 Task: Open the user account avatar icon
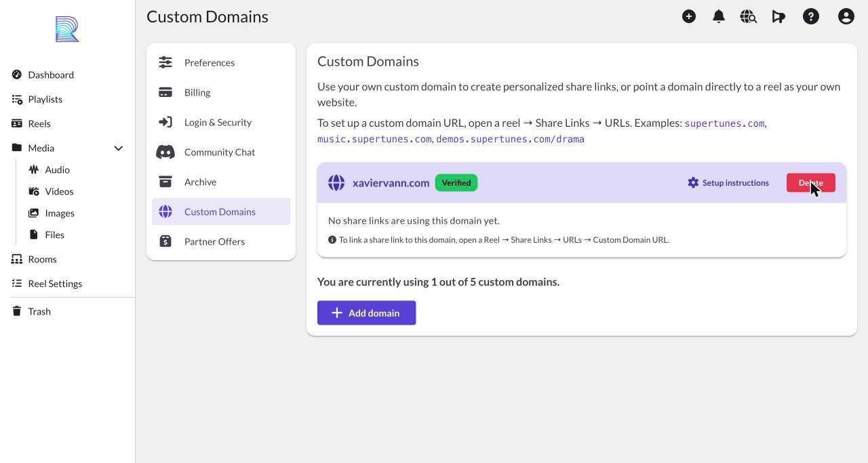[846, 16]
